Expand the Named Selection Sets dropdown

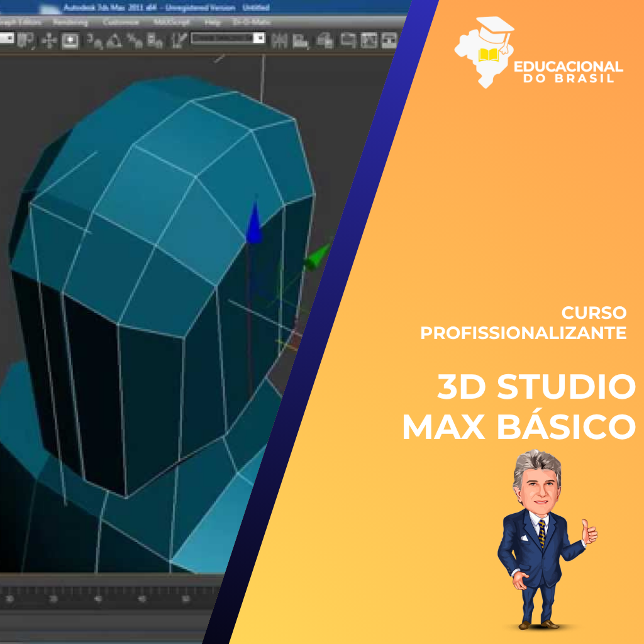(x=258, y=38)
